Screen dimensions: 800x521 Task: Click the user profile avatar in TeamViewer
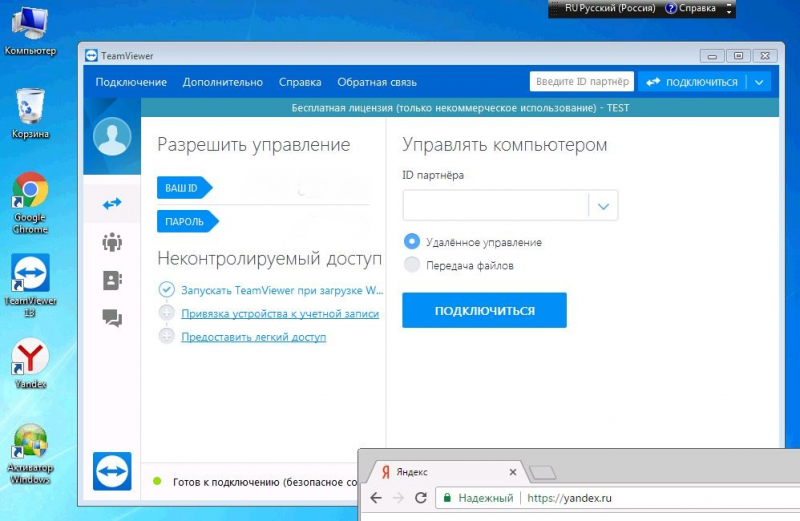pos(112,136)
